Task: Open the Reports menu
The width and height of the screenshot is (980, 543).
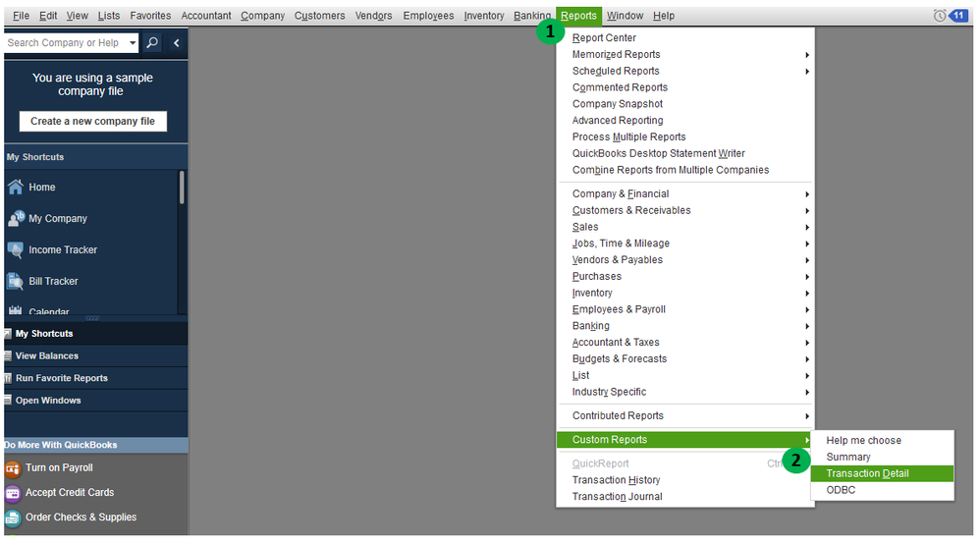Action: 578,16
